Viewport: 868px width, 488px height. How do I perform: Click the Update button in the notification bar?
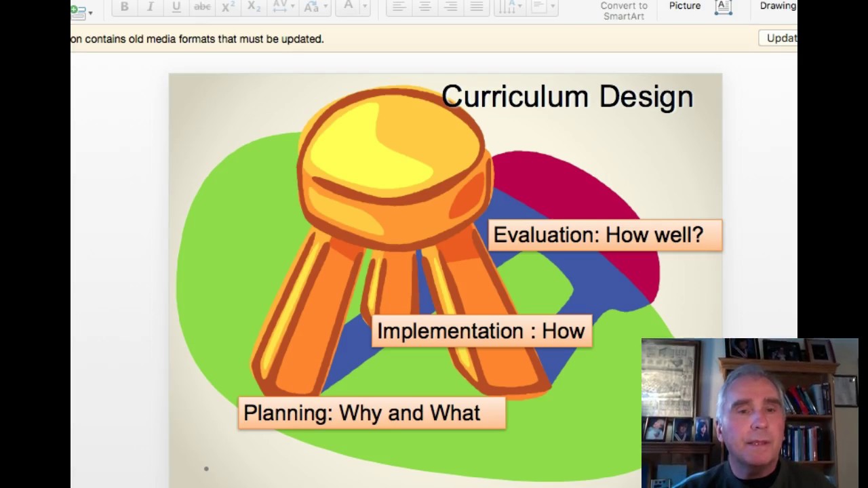point(778,39)
